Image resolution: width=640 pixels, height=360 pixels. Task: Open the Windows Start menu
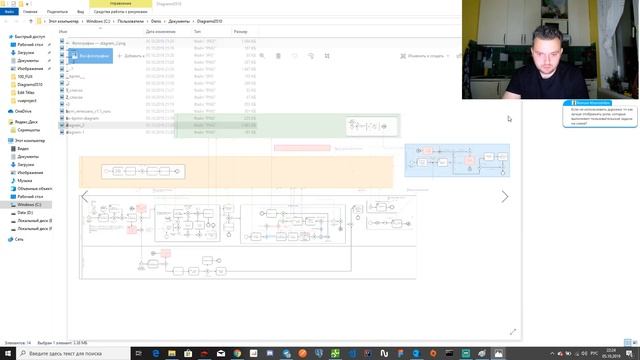point(8,353)
